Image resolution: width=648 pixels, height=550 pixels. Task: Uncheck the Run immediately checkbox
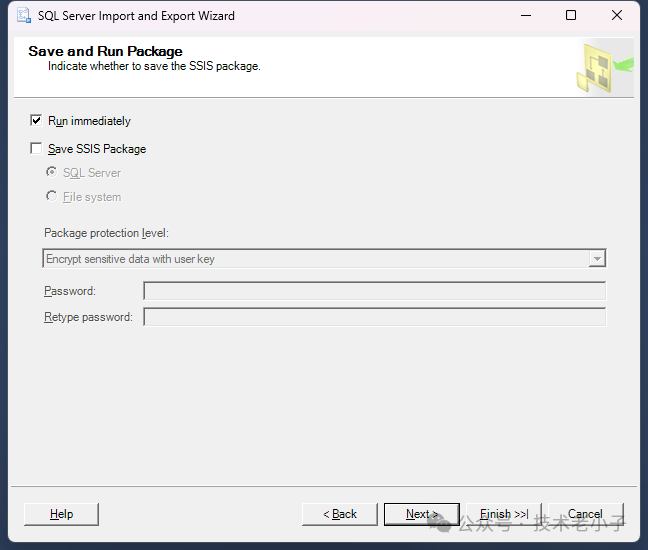pyautogui.click(x=36, y=120)
